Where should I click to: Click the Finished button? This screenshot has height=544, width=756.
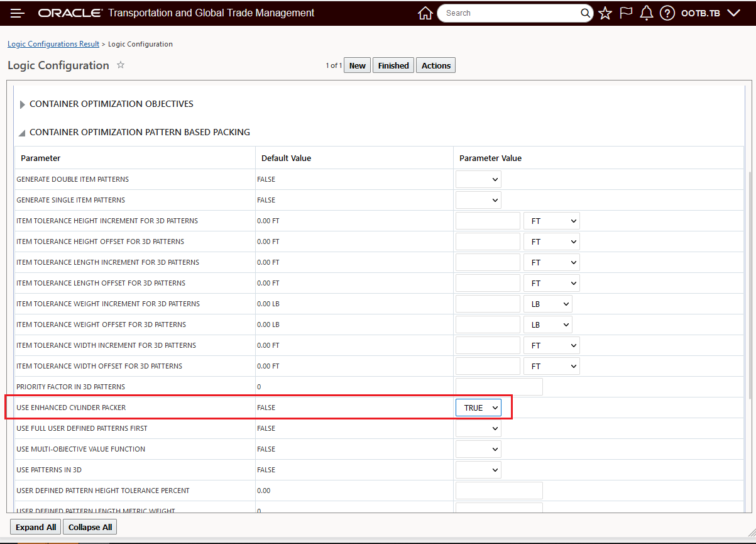[393, 65]
